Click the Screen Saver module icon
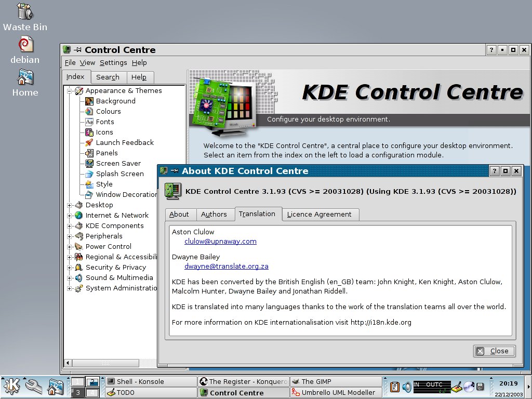 (x=89, y=164)
